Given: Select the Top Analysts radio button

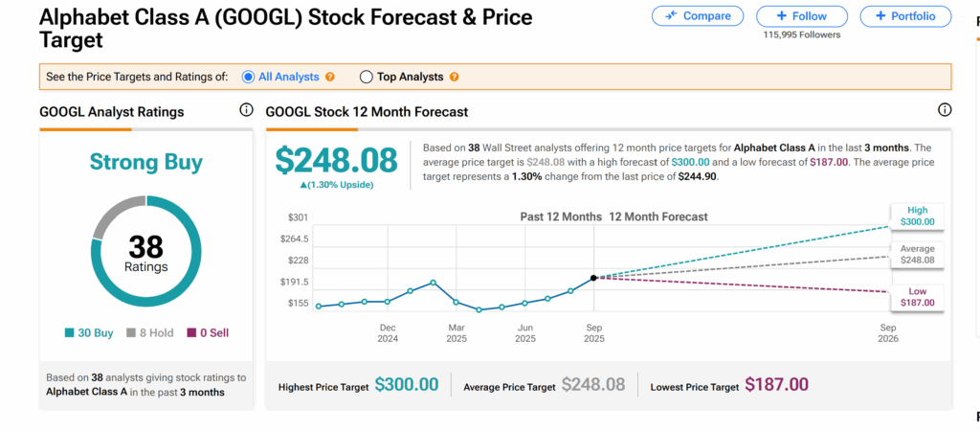Looking at the screenshot, I should click(x=366, y=77).
